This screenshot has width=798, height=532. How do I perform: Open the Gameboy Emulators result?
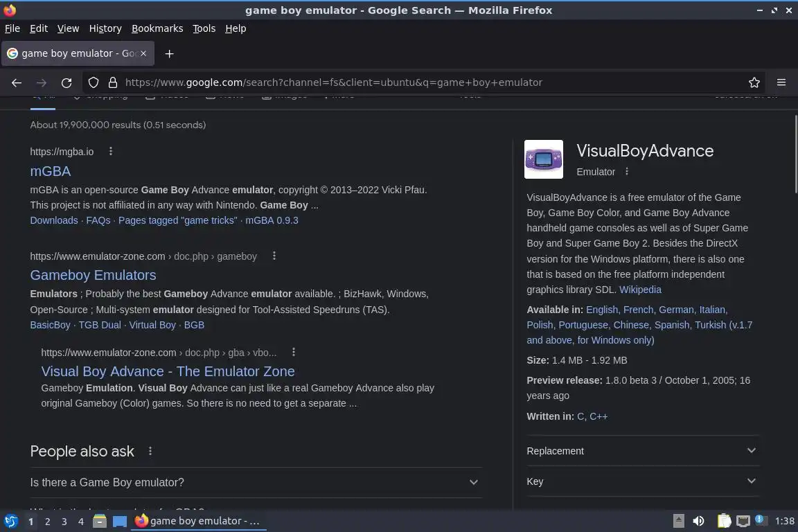(x=93, y=275)
